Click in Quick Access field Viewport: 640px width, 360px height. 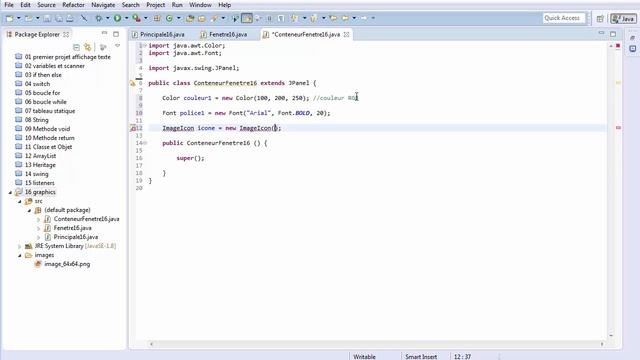[x=563, y=18]
